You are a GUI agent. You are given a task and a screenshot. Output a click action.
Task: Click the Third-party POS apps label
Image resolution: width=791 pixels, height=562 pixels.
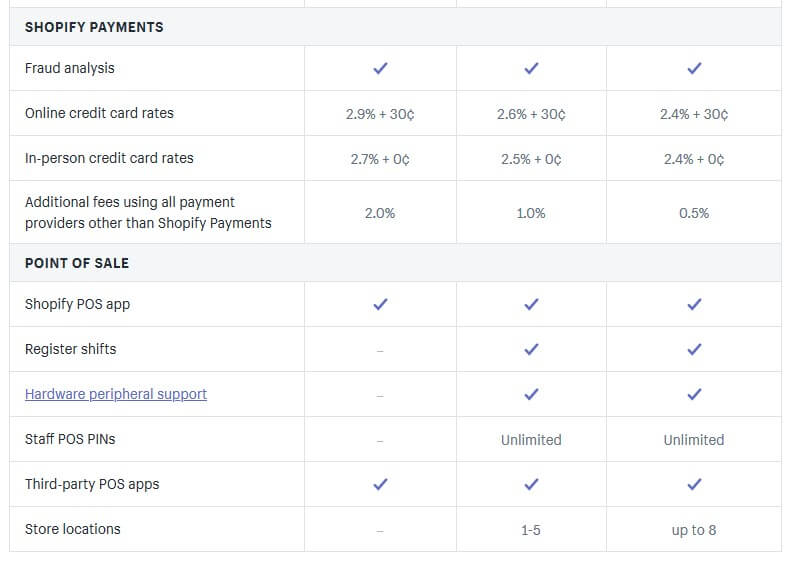tap(92, 484)
